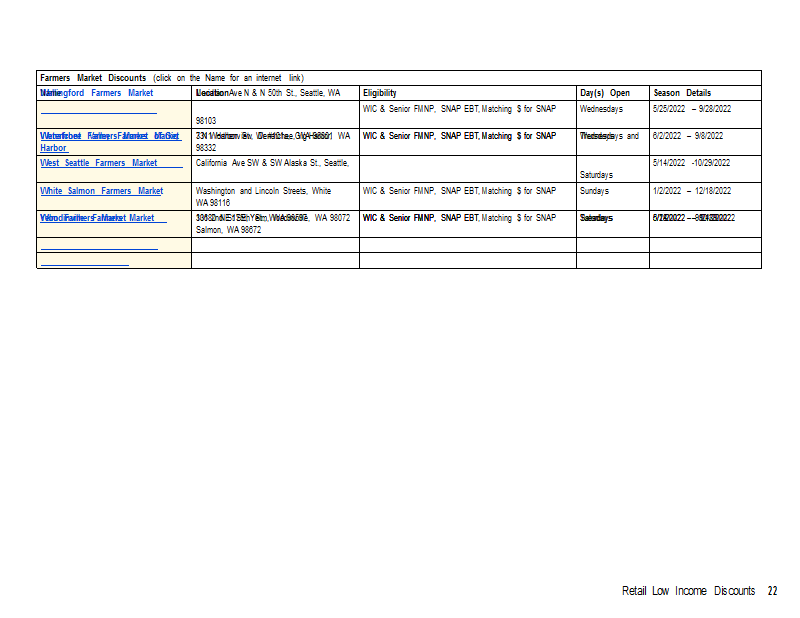Open the White Salmon Farmers Market link
The image size is (800, 618).
pos(102,191)
